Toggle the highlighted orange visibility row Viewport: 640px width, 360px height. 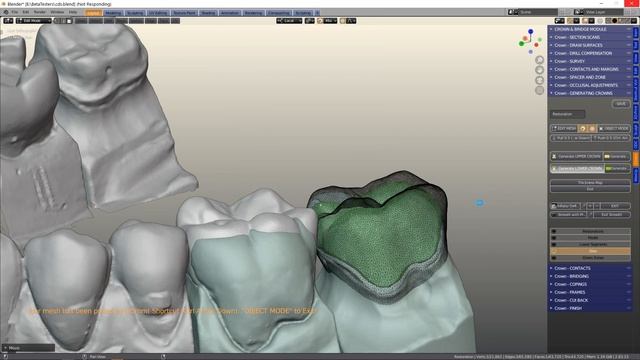pyautogui.click(x=590, y=251)
